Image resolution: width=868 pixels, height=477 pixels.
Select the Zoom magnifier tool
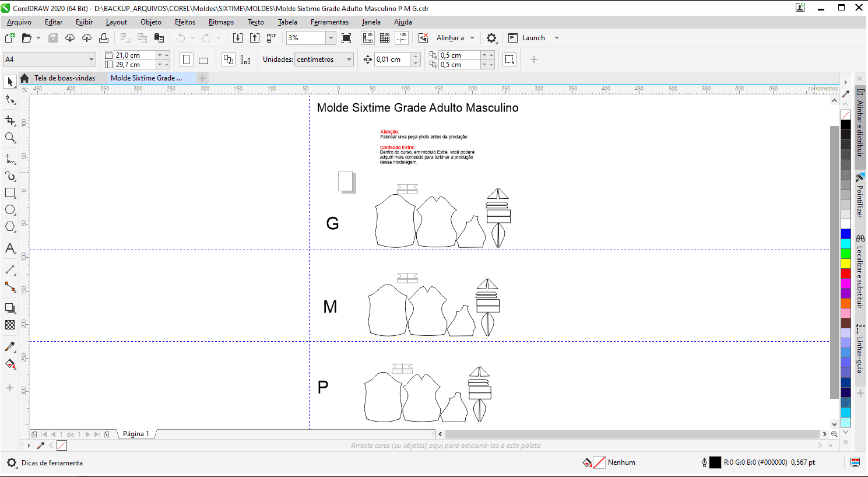click(x=10, y=138)
